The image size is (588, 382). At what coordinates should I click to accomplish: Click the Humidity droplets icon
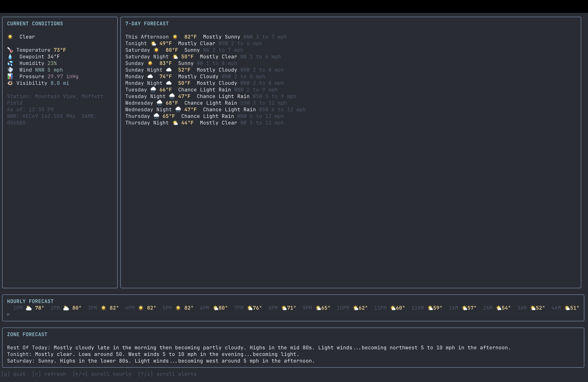pos(10,63)
